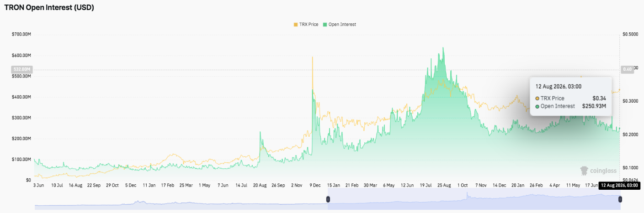Click the 15 Jan x-axis label
Viewport: 644px width, 213px height.
click(333, 186)
